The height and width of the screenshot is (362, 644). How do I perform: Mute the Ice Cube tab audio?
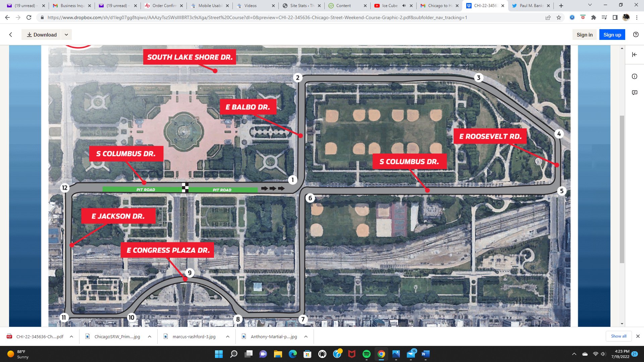click(x=404, y=6)
